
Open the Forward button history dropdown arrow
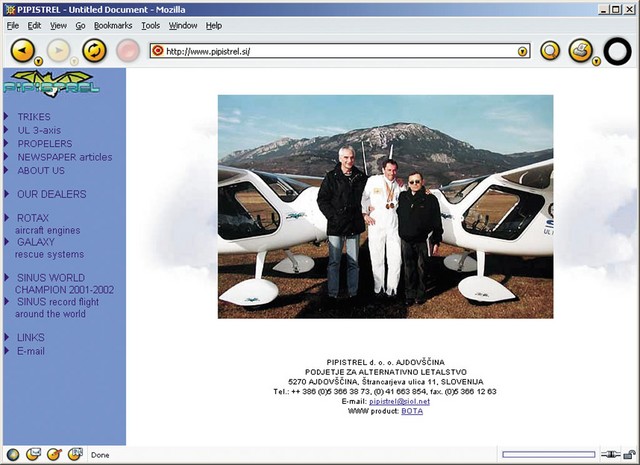click(74, 62)
